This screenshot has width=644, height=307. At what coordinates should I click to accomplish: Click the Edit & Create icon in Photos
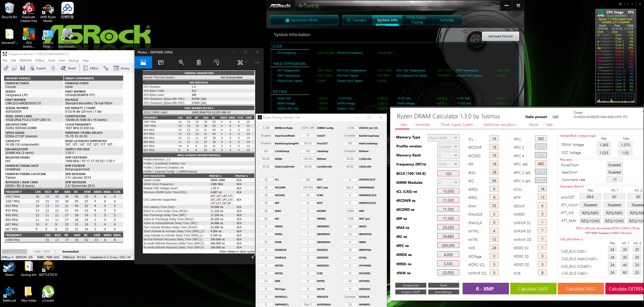(x=240, y=62)
